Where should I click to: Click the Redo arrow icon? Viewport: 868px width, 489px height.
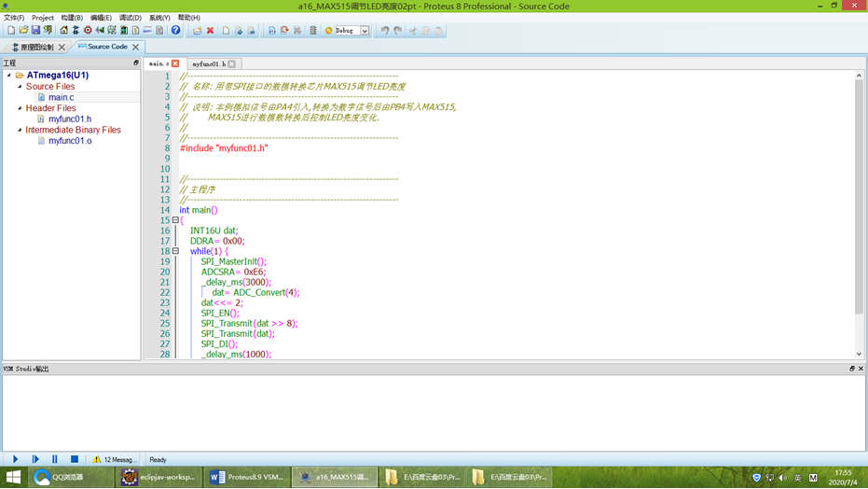398,31
